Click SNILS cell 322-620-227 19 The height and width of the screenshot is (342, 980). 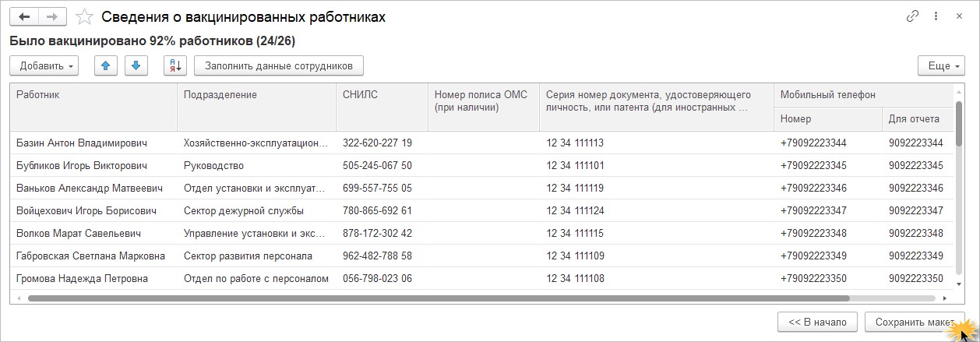click(382, 143)
